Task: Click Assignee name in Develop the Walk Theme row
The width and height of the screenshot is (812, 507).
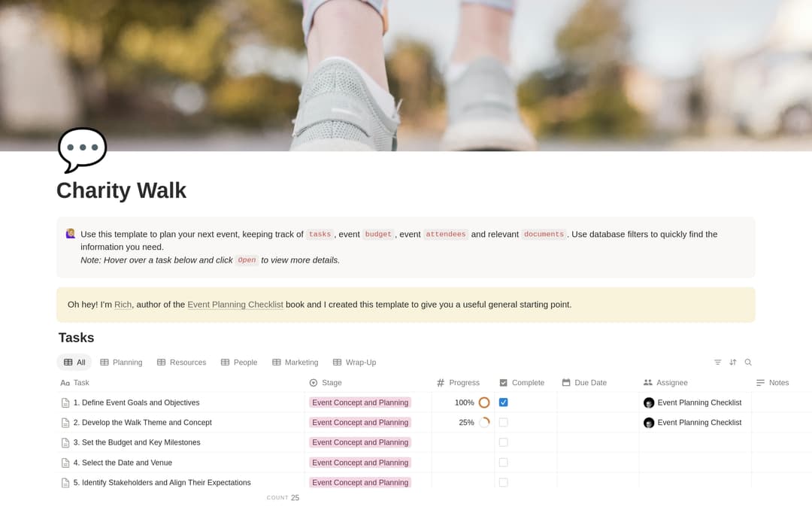Action: [x=699, y=423]
